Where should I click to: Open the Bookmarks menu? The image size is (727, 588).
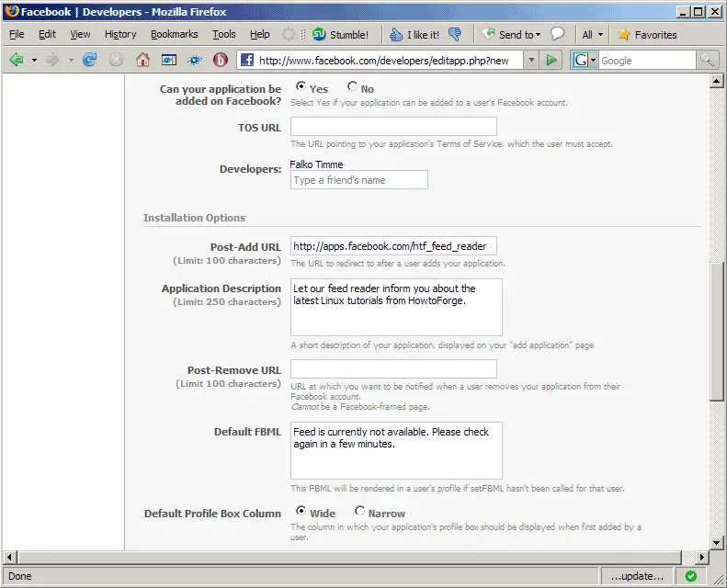coord(175,34)
